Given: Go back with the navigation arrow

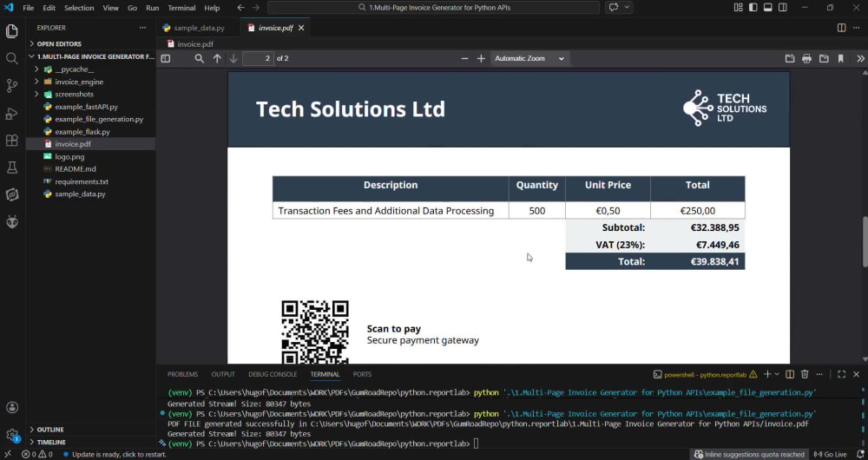Looking at the screenshot, I should pos(240,8).
